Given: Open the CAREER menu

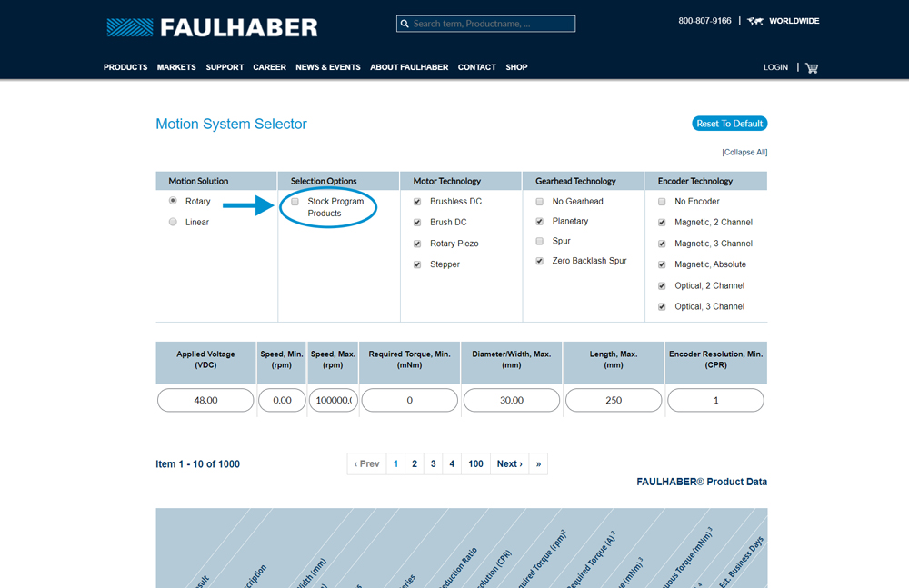Looking at the screenshot, I should click(269, 67).
